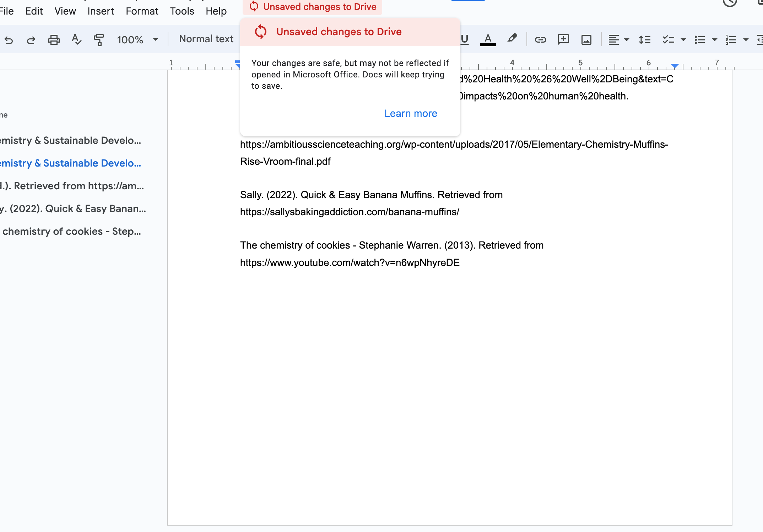
Task: Expand the bulleted list options arrow
Action: click(x=715, y=39)
